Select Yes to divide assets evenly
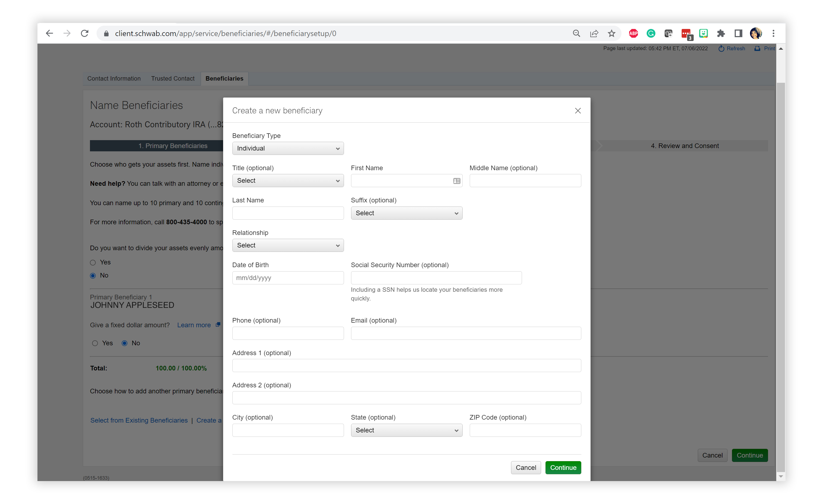 93,263
